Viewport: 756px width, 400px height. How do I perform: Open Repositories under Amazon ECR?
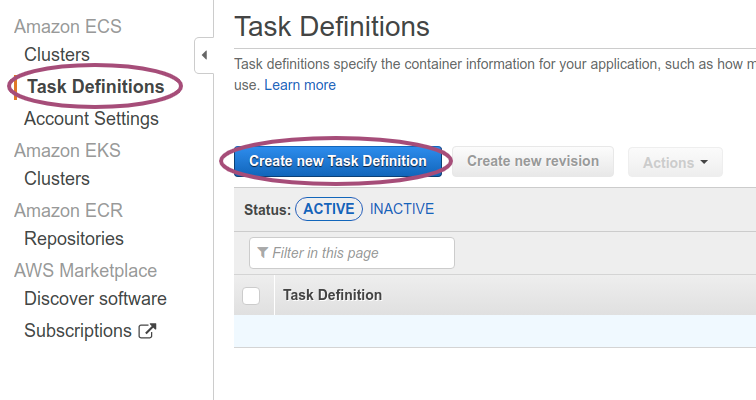(x=74, y=239)
